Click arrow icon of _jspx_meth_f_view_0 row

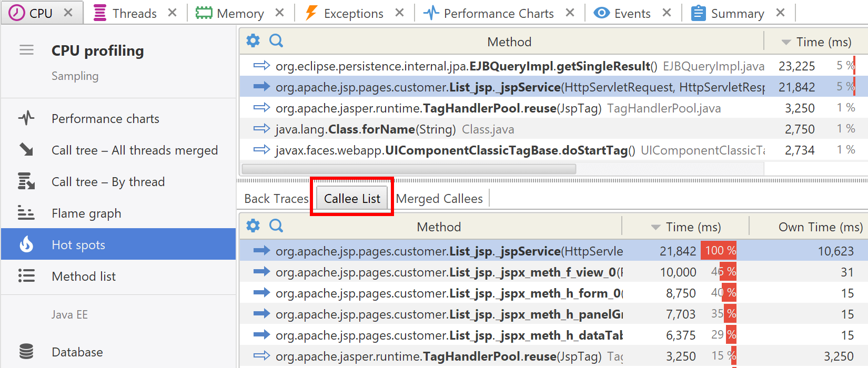[x=261, y=271]
